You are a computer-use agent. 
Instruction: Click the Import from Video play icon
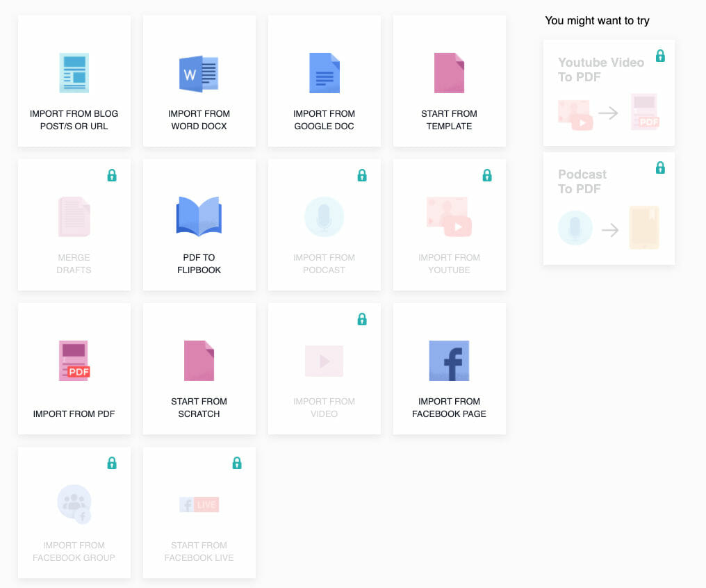click(x=325, y=360)
